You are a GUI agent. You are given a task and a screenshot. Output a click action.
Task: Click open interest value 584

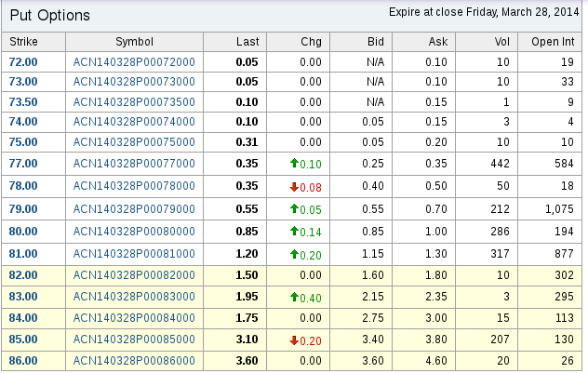[x=565, y=164]
